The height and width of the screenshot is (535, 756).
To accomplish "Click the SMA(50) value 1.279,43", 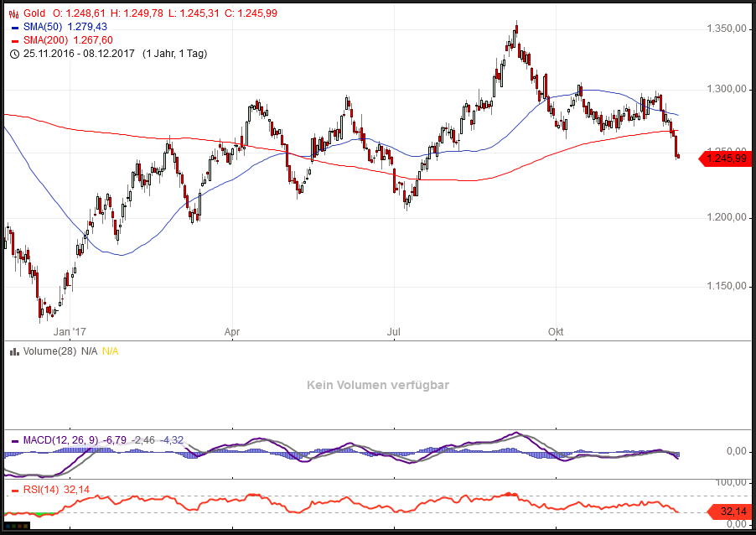I will tap(87, 27).
